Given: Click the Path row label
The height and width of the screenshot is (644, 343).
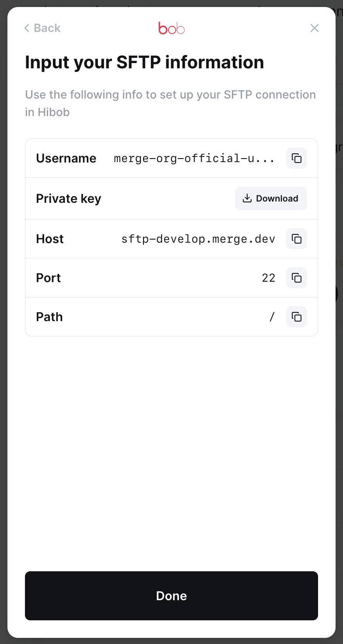Looking at the screenshot, I should click(x=49, y=317).
